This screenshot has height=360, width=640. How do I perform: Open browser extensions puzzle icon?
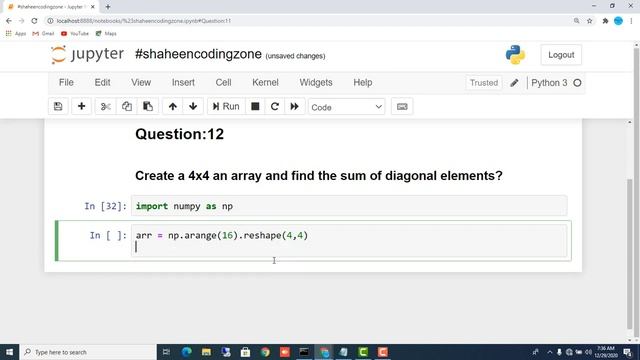605,21
